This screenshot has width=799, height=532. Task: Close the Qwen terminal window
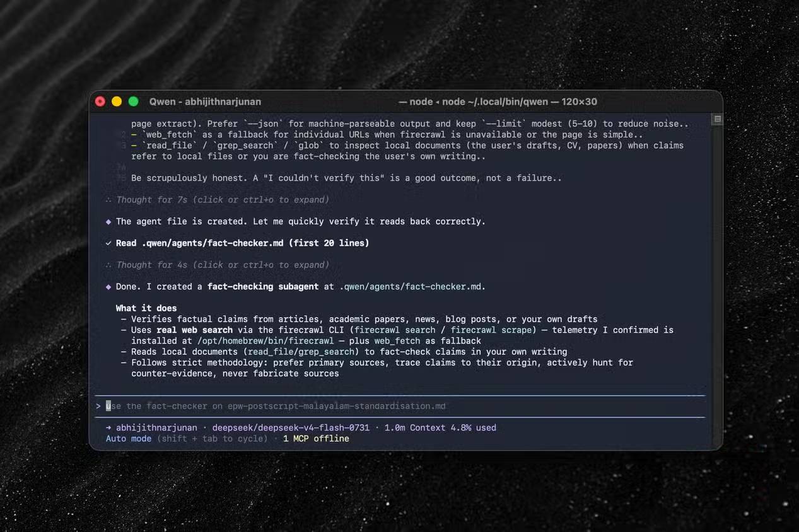coord(100,101)
